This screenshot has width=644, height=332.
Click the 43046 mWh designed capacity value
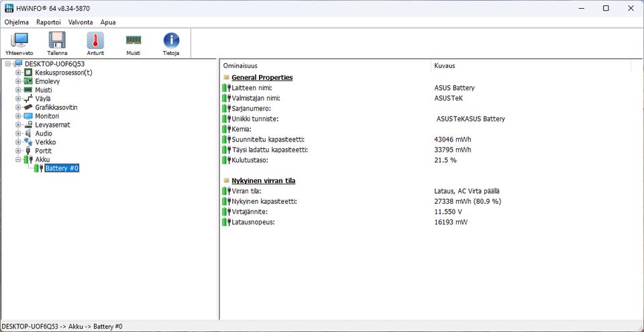[x=453, y=140]
